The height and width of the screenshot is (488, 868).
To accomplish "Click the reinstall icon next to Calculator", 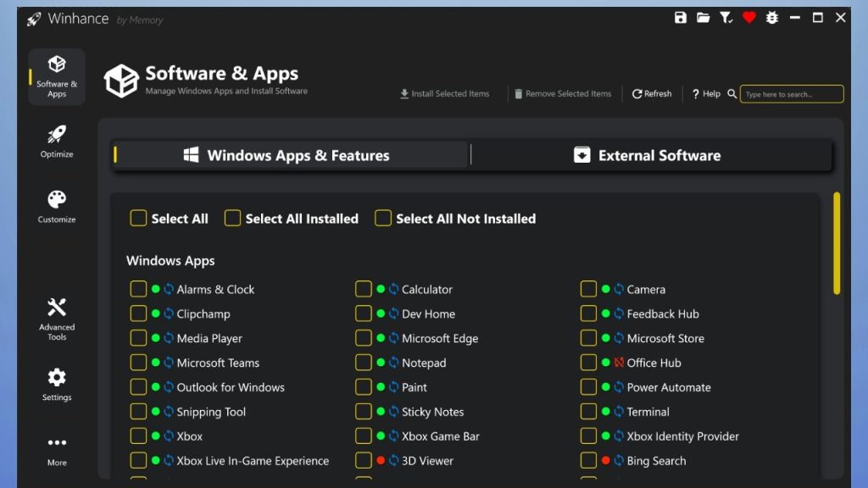I will [393, 289].
